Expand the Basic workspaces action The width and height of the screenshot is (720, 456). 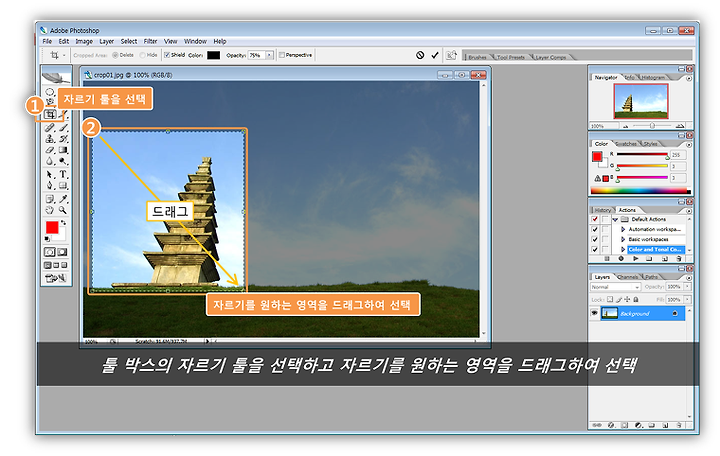click(x=623, y=239)
